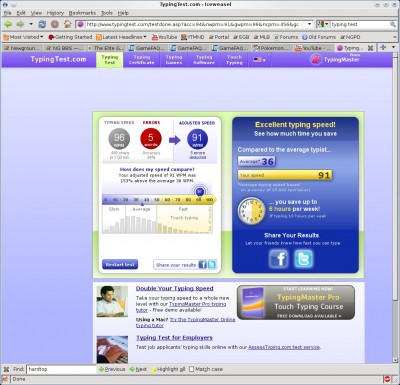Switch to the Pokemon tab
400x385 pixels.
point(272,48)
